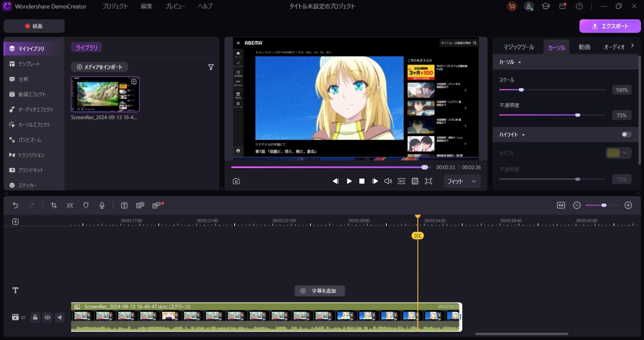Play the preview video
644x340 pixels.
coord(349,181)
